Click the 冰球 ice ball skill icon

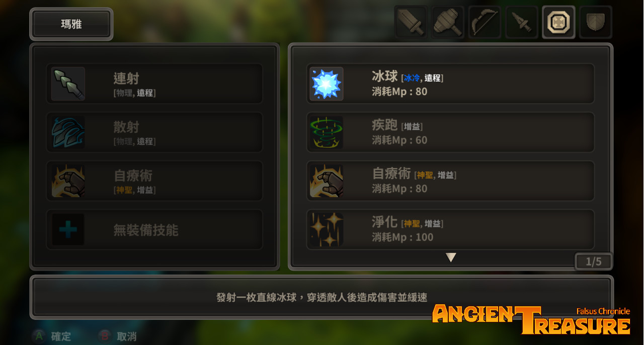pos(327,83)
